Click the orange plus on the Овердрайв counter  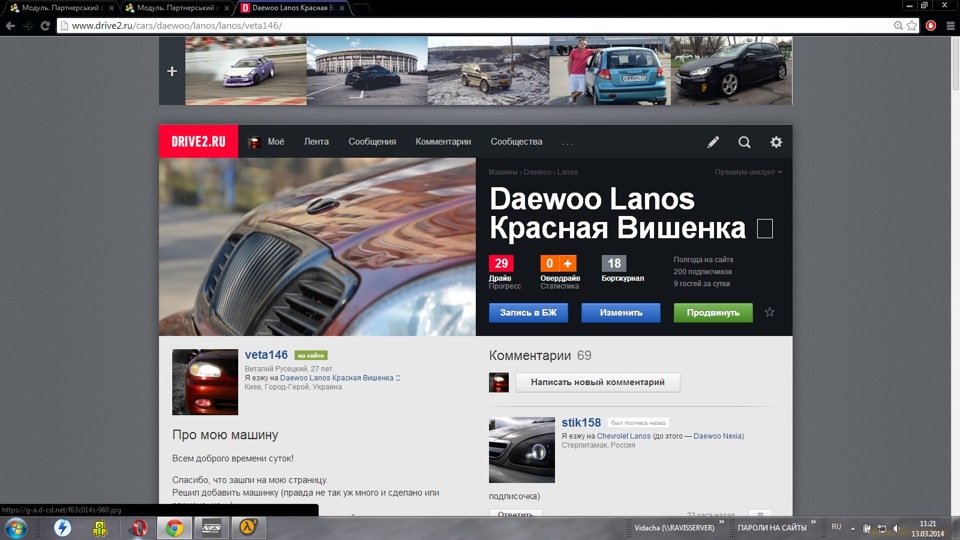click(568, 263)
